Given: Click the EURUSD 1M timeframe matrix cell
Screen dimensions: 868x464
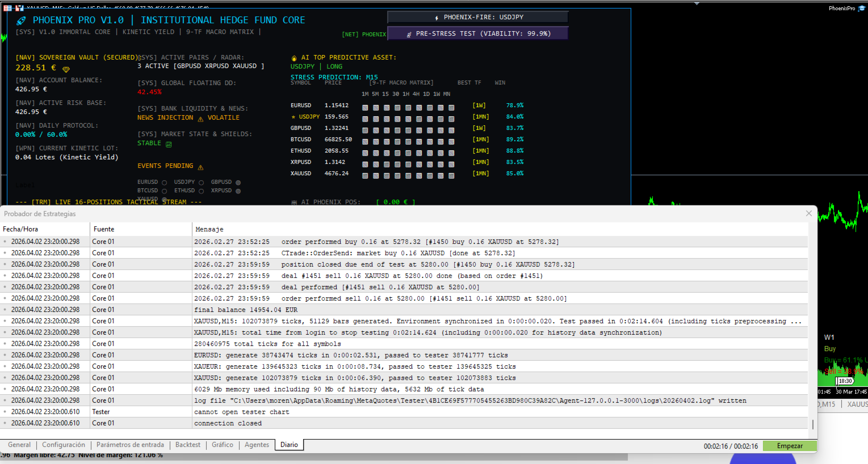Looking at the screenshot, I should 365,108.
